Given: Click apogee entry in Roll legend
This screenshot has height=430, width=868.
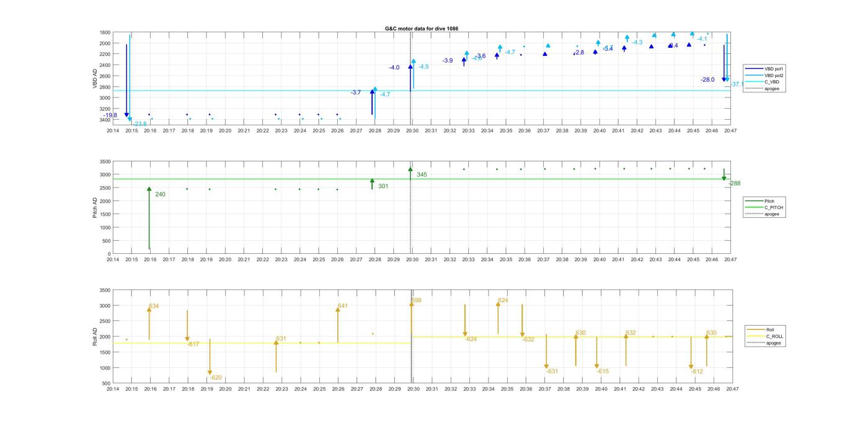Looking at the screenshot, I should pyautogui.click(x=764, y=343).
